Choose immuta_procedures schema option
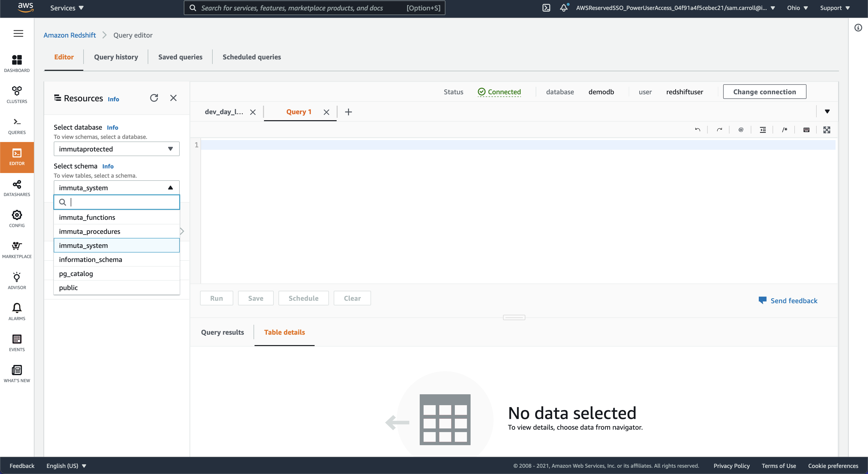The width and height of the screenshot is (868, 474). click(116, 232)
